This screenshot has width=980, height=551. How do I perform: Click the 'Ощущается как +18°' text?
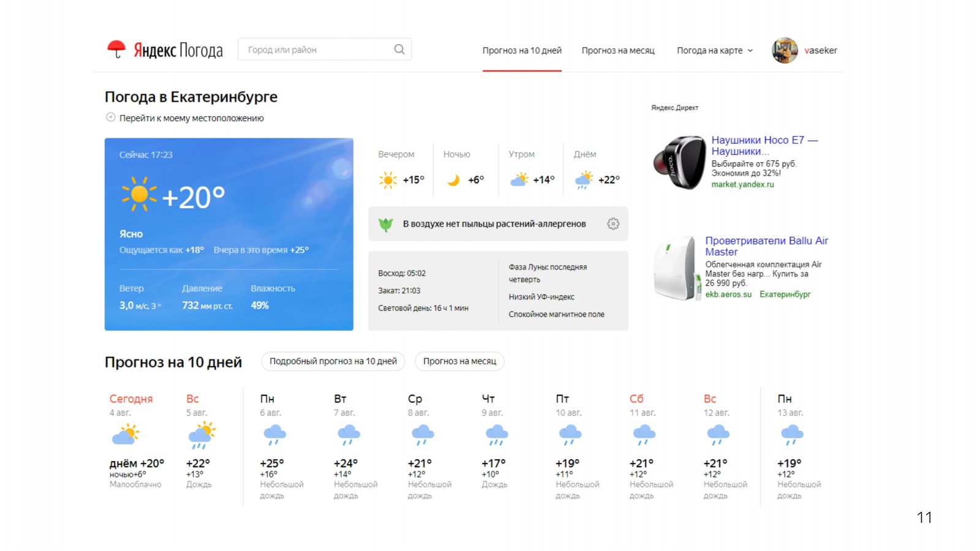[162, 250]
